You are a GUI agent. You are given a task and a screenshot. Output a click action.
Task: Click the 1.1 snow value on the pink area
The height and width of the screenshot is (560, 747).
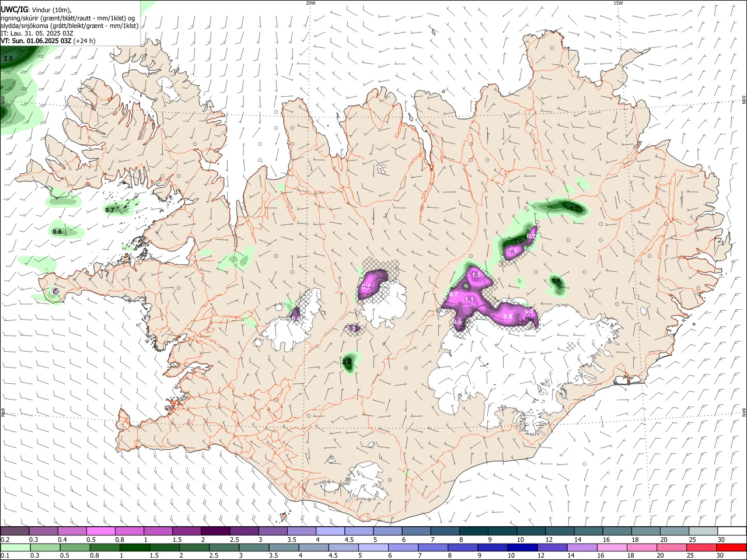point(469,299)
